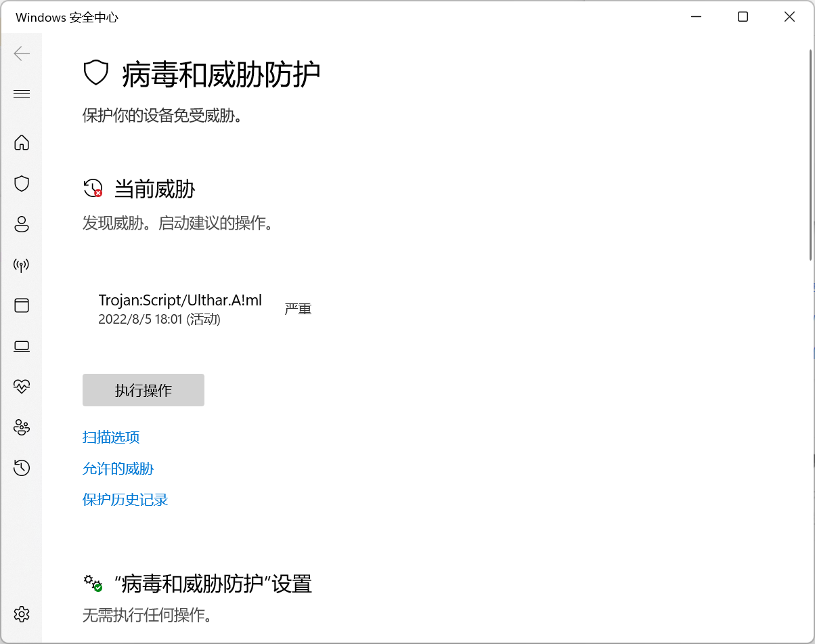Go back with the arrow icon

(22, 53)
